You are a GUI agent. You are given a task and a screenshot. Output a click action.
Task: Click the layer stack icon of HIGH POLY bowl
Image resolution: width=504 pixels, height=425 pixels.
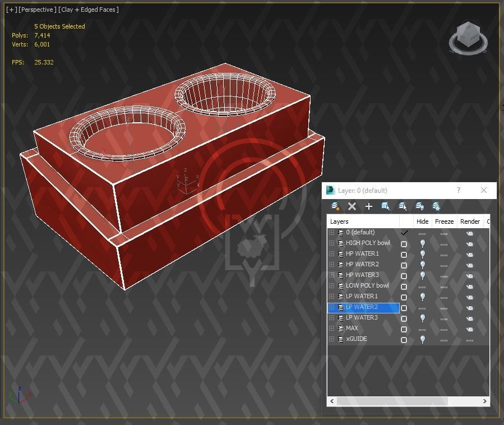pos(340,243)
